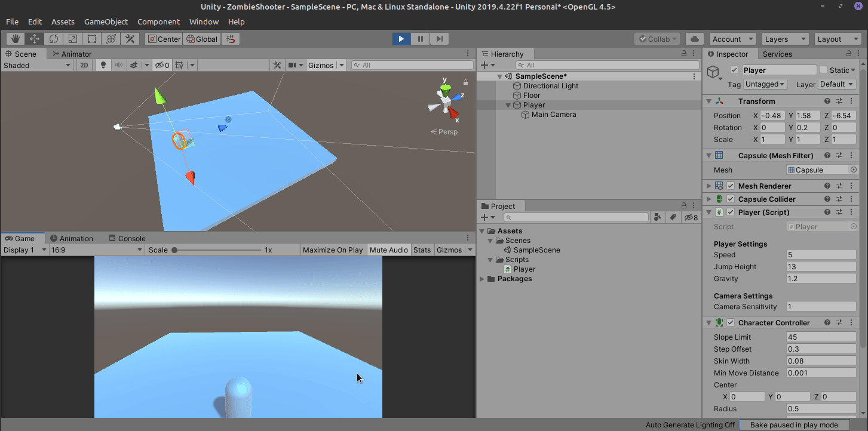Click Mesh field object picker circle
Viewport: 868px width, 431px height.
pos(853,170)
